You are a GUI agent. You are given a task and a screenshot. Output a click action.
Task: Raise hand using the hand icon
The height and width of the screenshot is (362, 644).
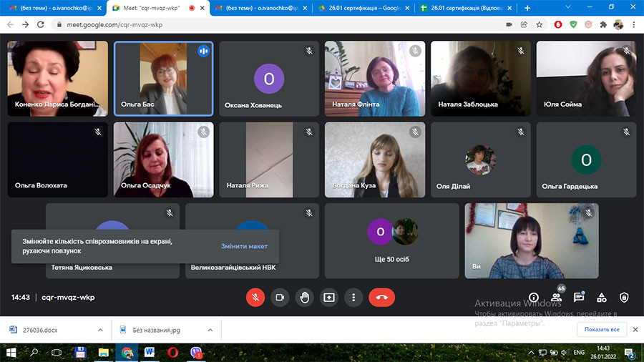pyautogui.click(x=304, y=297)
